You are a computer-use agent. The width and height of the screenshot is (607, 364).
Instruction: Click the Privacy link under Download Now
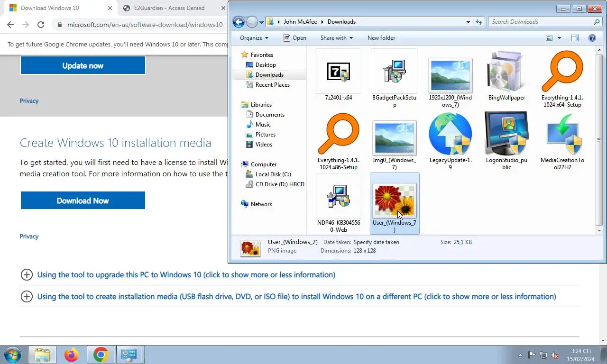pos(29,237)
